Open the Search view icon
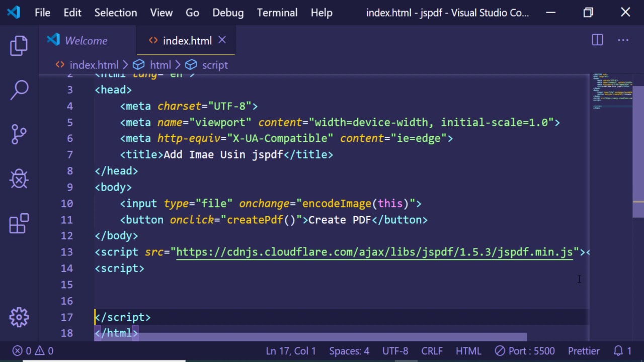The image size is (644, 362). pyautogui.click(x=19, y=90)
